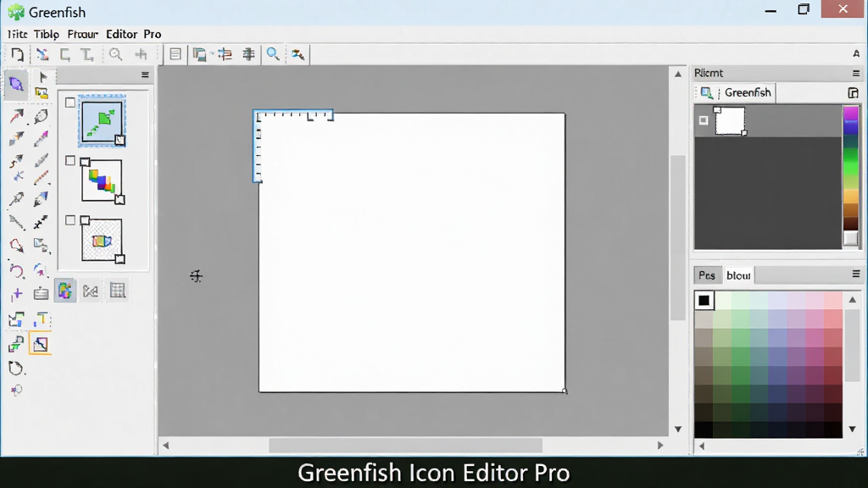Click the colorful shapes button below thumbnails
Viewport: 868px width, 488px height.
click(x=64, y=291)
